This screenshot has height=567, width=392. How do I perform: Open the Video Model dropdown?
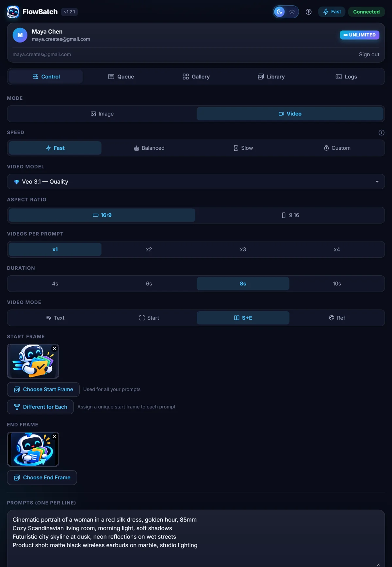coord(196,181)
